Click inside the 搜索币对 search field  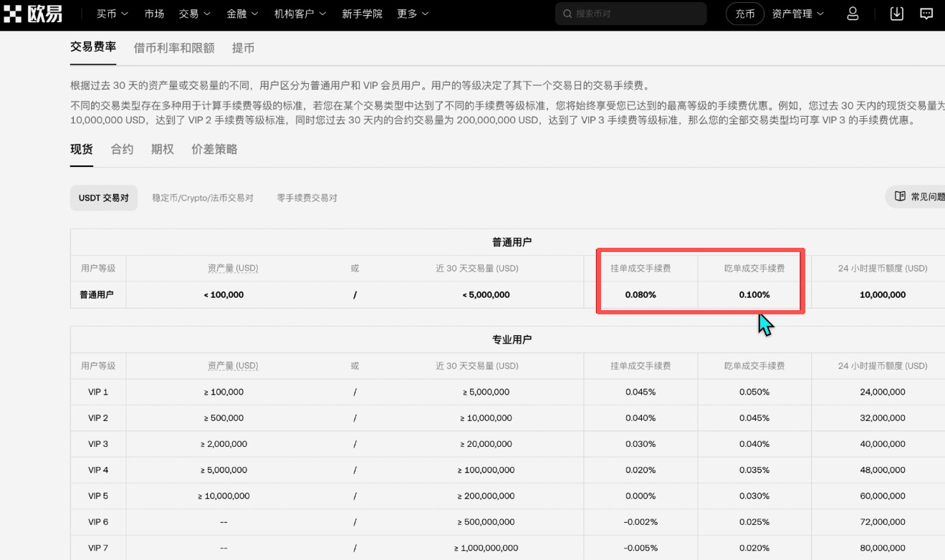630,13
